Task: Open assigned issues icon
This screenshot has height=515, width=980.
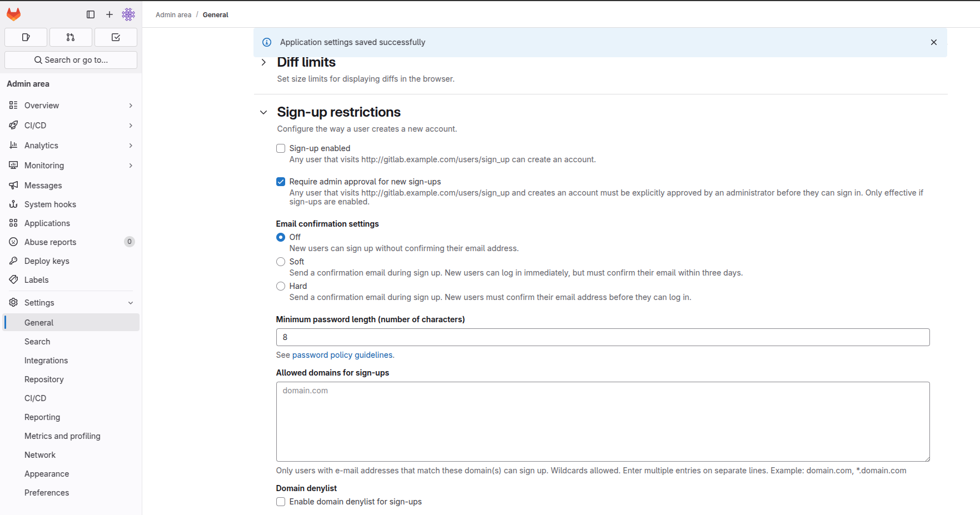Action: pos(26,37)
